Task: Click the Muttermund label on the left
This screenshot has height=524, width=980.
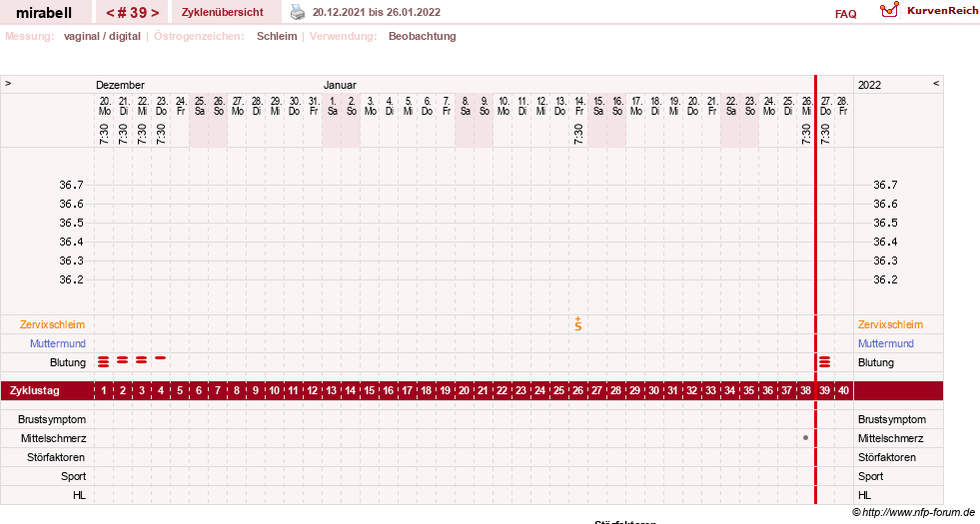Action: pos(58,343)
